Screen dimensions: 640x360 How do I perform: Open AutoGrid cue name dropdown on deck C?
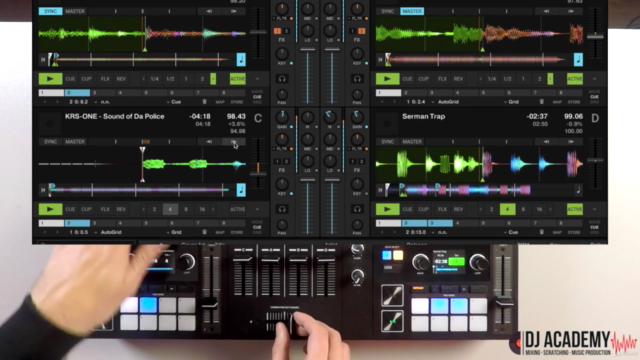108,232
